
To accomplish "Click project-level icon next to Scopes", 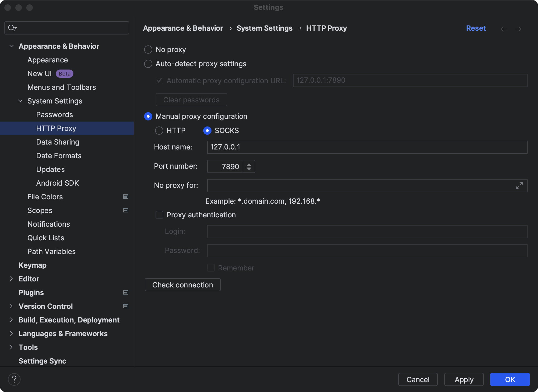I will click(x=126, y=210).
